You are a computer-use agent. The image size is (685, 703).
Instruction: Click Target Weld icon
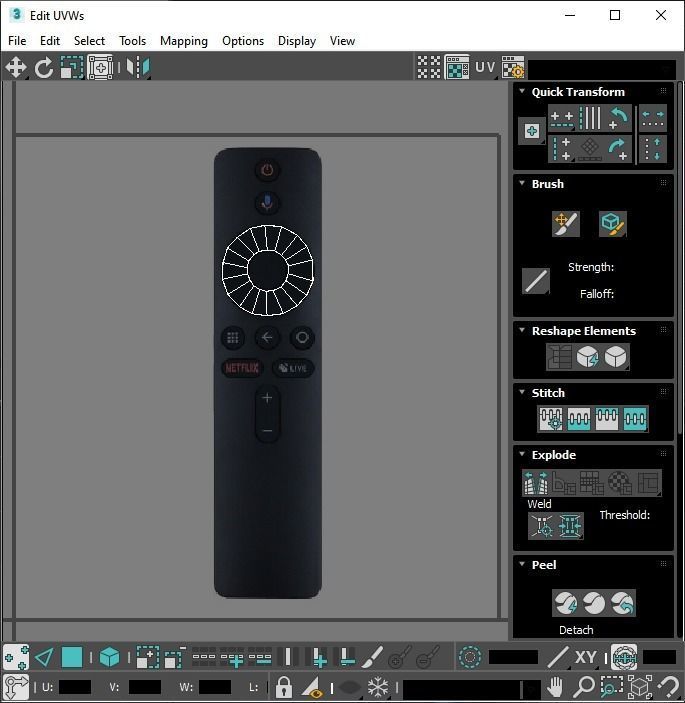coord(542,525)
